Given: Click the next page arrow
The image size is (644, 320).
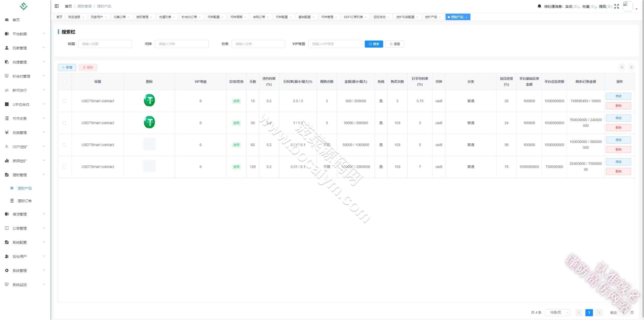Looking at the screenshot, I should 599,312.
